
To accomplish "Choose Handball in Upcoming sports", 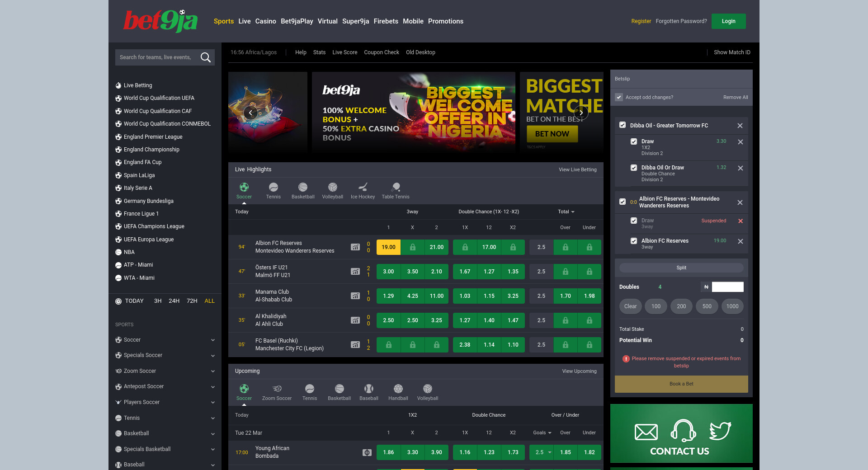I will click(398, 392).
